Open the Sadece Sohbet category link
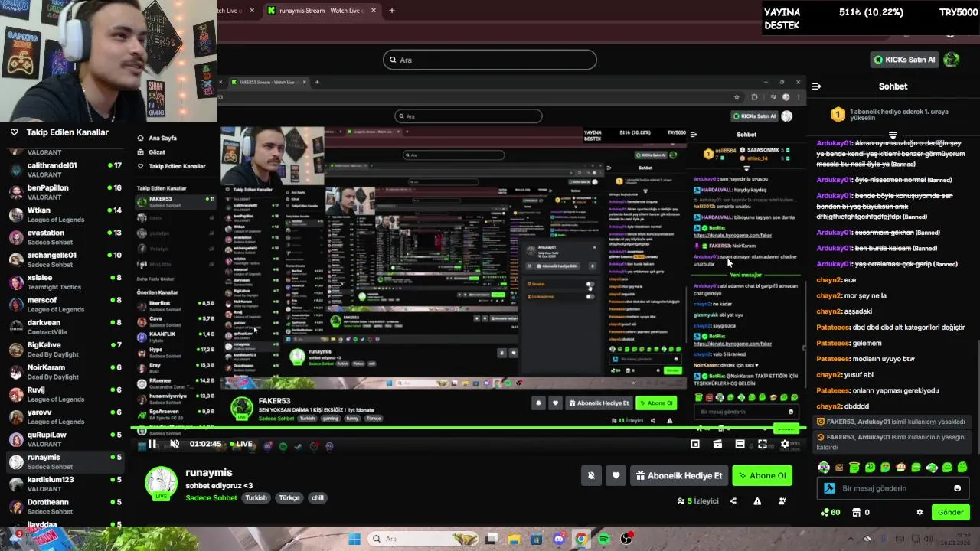 [x=211, y=498]
